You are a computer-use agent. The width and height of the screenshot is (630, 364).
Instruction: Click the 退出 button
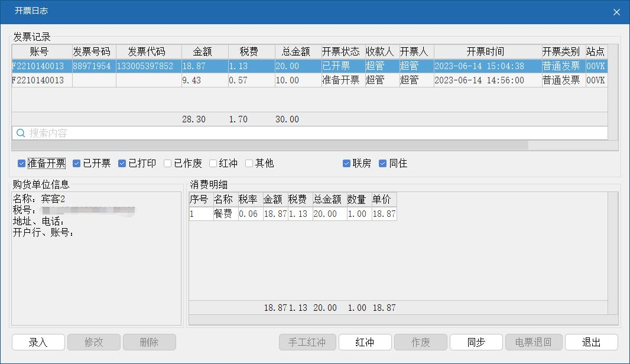pyautogui.click(x=592, y=342)
